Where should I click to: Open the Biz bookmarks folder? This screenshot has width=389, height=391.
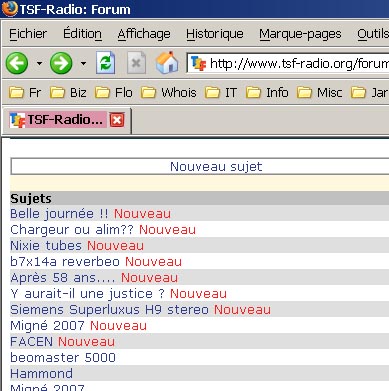[x=68, y=92]
